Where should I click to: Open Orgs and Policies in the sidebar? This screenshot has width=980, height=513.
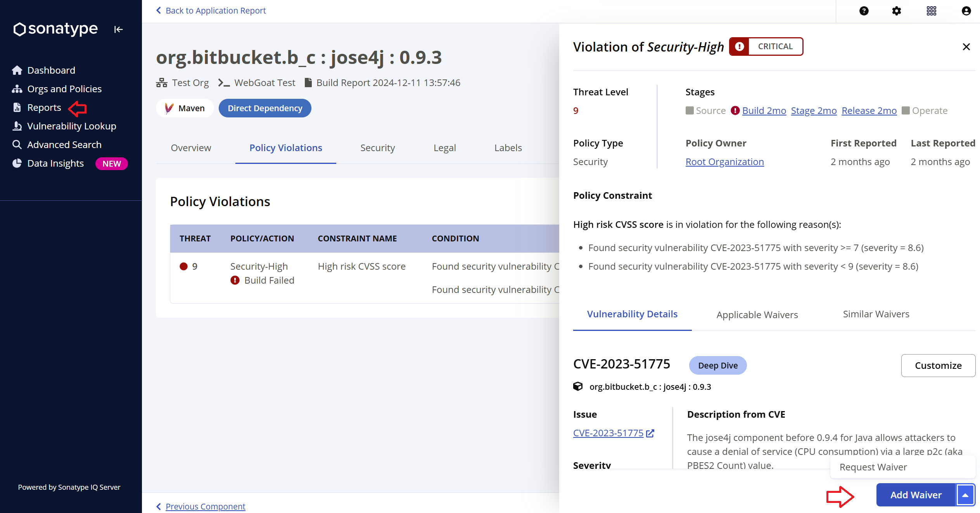point(57,89)
